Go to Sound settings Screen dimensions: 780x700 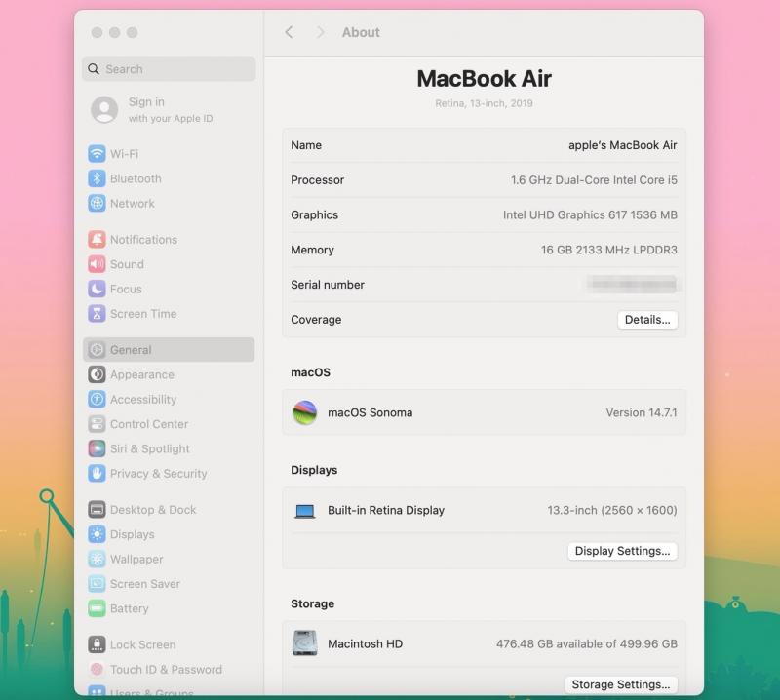(116, 264)
